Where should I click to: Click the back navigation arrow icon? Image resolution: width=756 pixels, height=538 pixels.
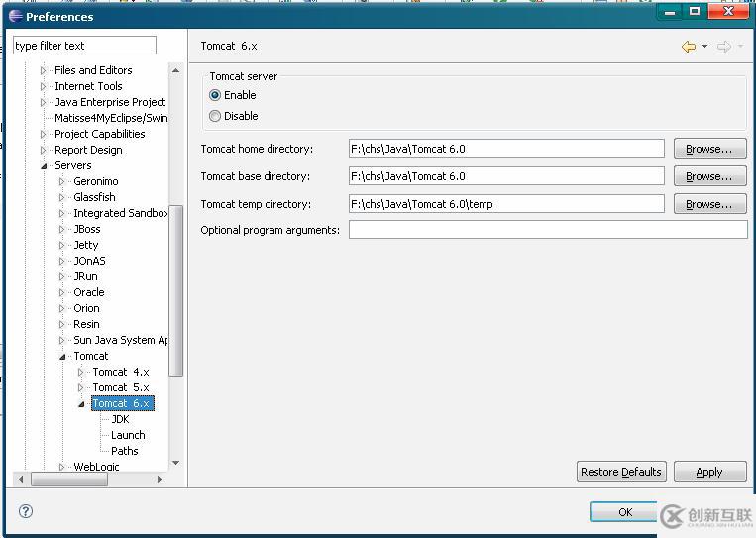coord(689,47)
